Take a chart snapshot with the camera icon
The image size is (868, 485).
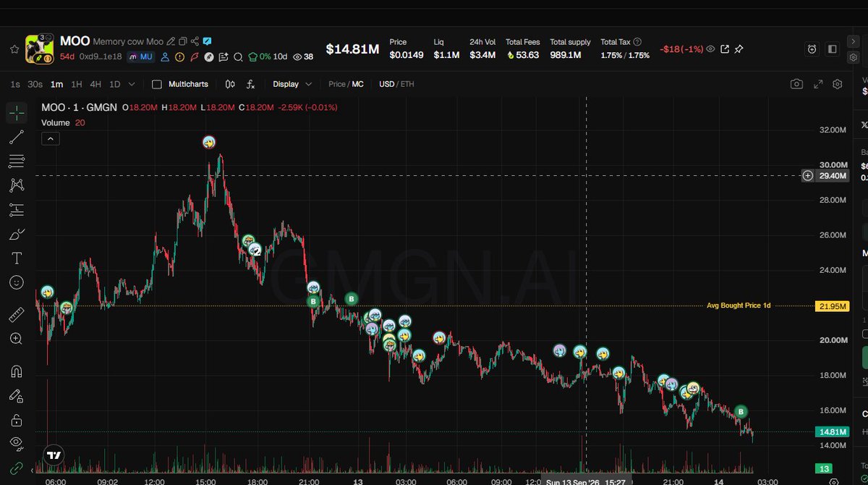coord(796,84)
